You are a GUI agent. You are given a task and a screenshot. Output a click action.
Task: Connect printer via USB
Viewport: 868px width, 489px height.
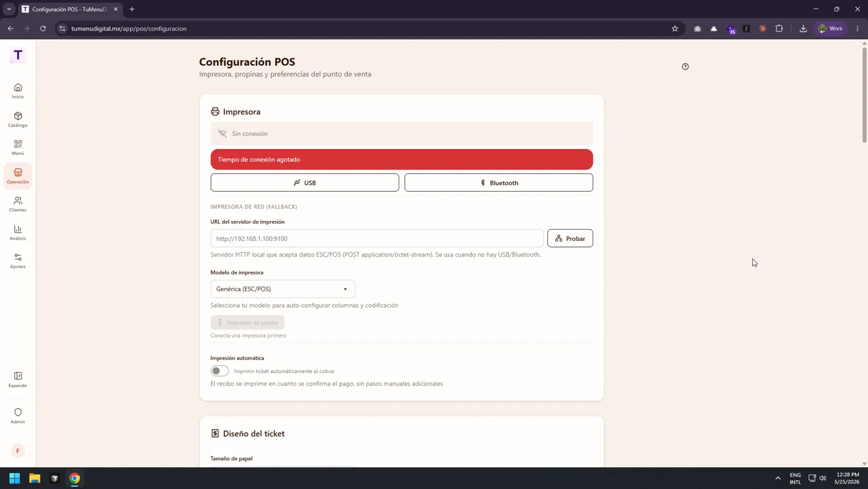pos(304,182)
